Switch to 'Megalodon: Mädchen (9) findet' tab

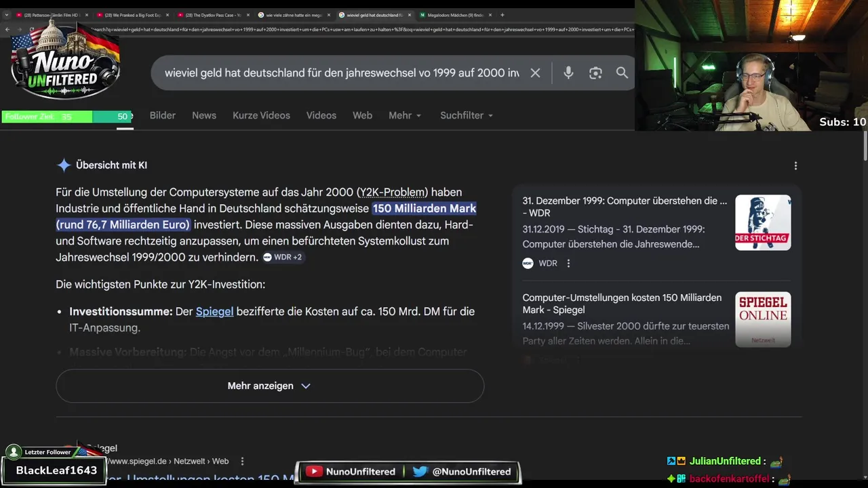(454, 15)
